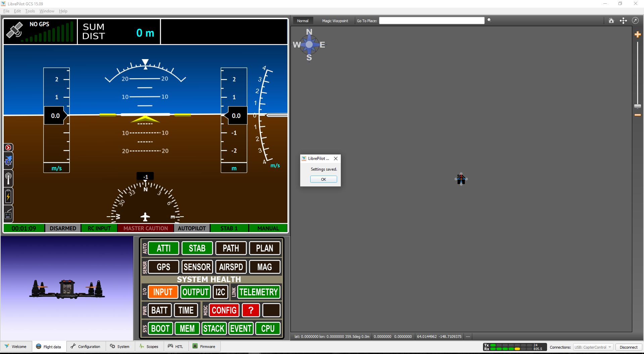Click the STAB 1 flight mode indicator
Screen dimensions: 644x354
point(229,228)
